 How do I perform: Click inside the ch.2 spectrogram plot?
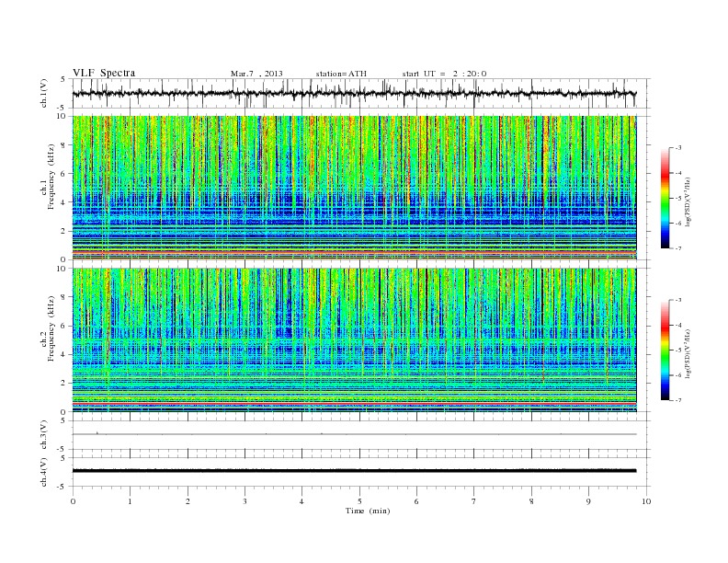(x=354, y=340)
